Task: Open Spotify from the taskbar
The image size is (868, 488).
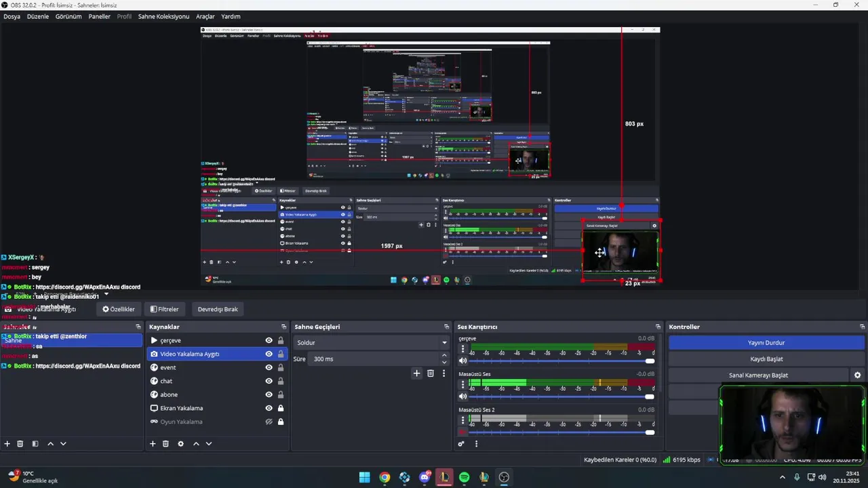Action: tap(465, 477)
